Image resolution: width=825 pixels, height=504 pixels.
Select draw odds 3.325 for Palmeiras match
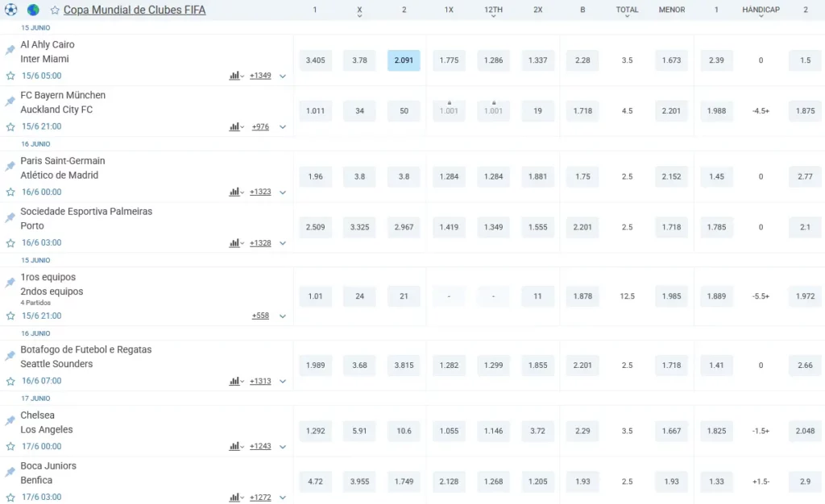(359, 227)
